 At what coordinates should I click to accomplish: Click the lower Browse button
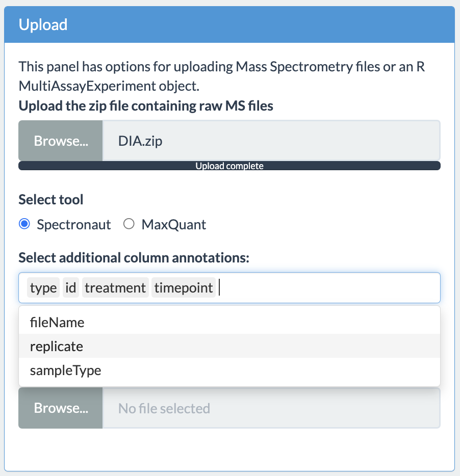pos(61,408)
